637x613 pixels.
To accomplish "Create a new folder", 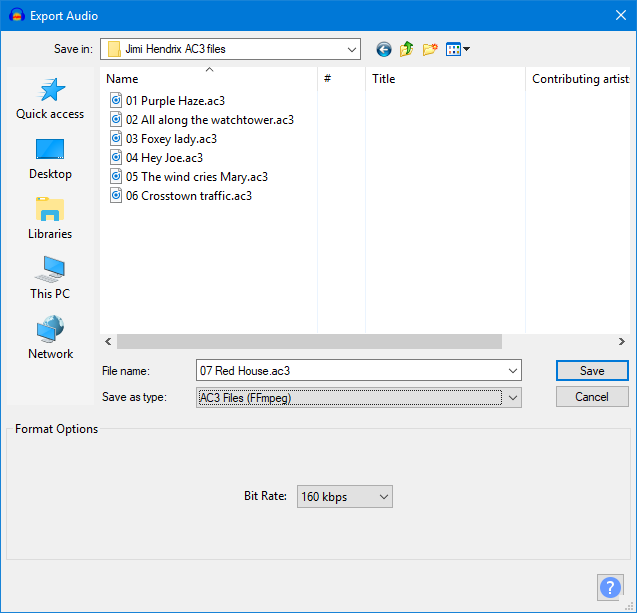I will point(430,49).
